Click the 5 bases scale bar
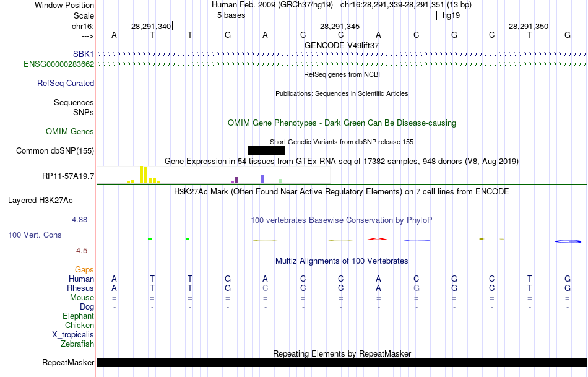This screenshot has height=377, width=588. (x=342, y=15)
